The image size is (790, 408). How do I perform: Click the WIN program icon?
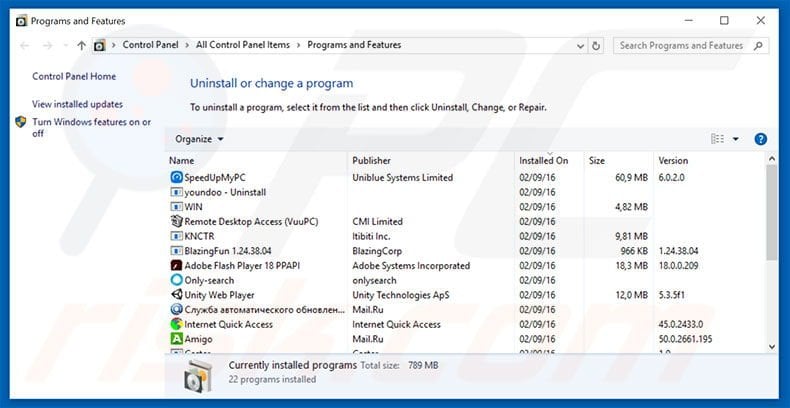176,207
